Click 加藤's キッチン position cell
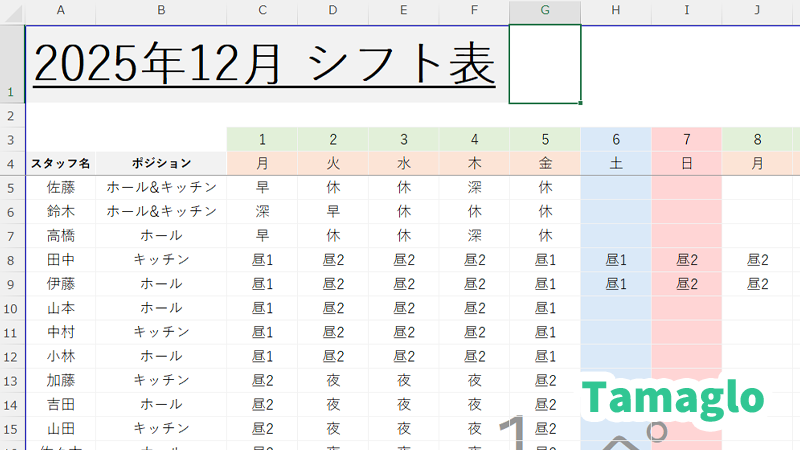The width and height of the screenshot is (800, 450). click(161, 381)
